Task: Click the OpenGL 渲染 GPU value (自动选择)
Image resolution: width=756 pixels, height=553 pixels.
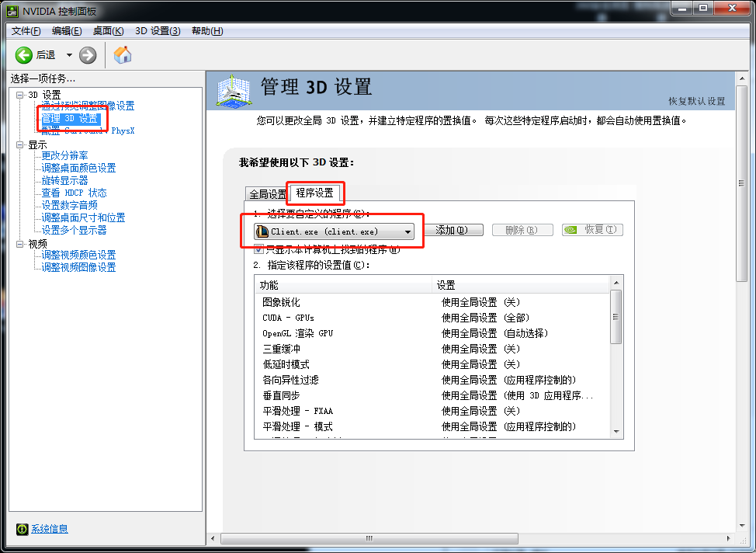Action: pos(494,333)
